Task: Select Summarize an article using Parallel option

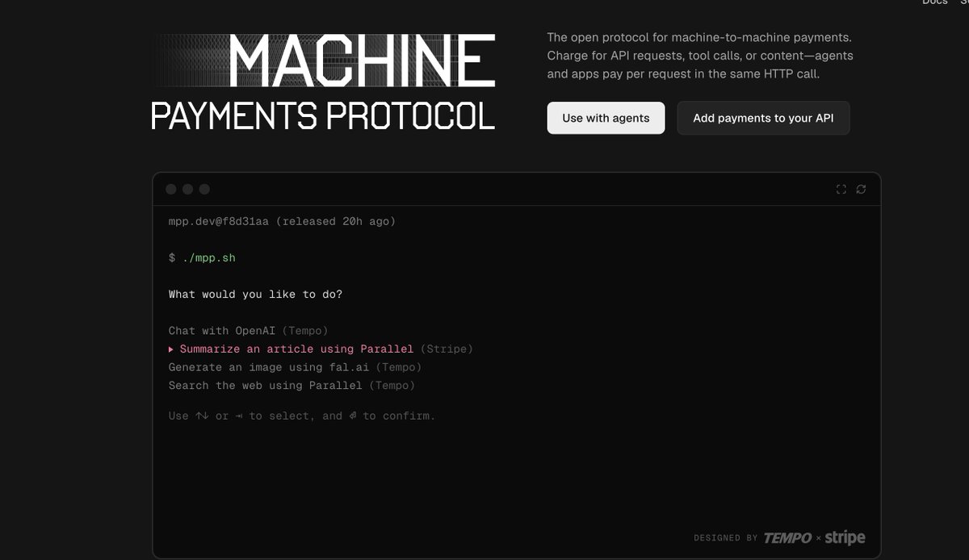Action: 321,349
